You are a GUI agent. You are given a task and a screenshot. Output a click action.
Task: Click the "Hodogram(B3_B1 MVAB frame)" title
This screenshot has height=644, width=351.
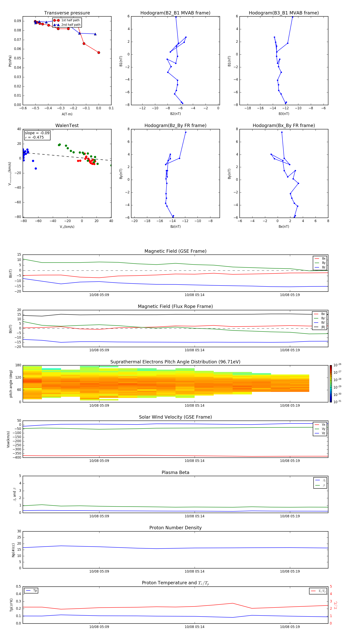pos(284,13)
